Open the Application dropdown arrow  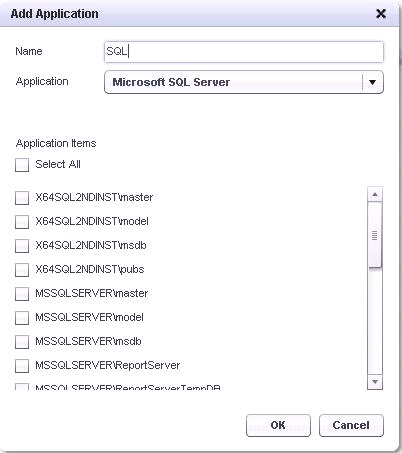pos(373,82)
